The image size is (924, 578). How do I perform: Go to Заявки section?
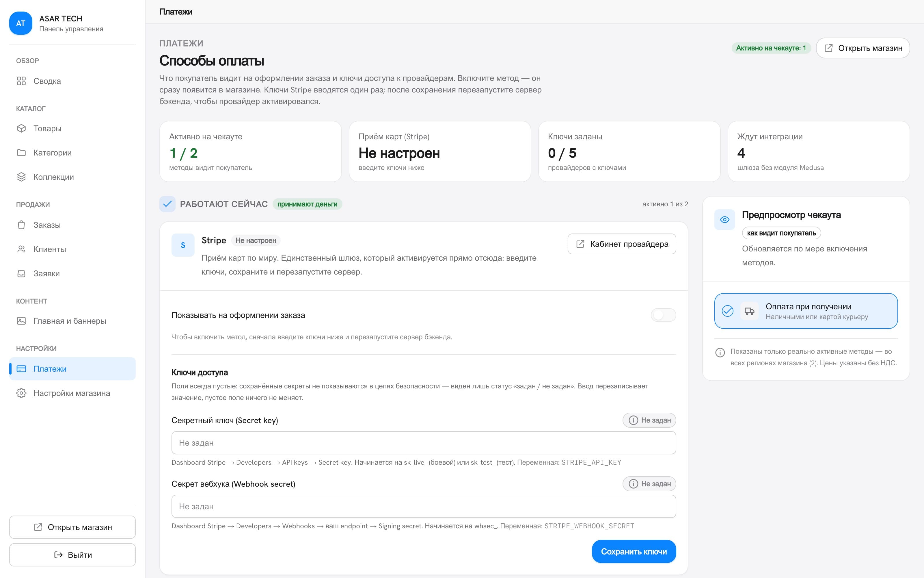(72, 273)
